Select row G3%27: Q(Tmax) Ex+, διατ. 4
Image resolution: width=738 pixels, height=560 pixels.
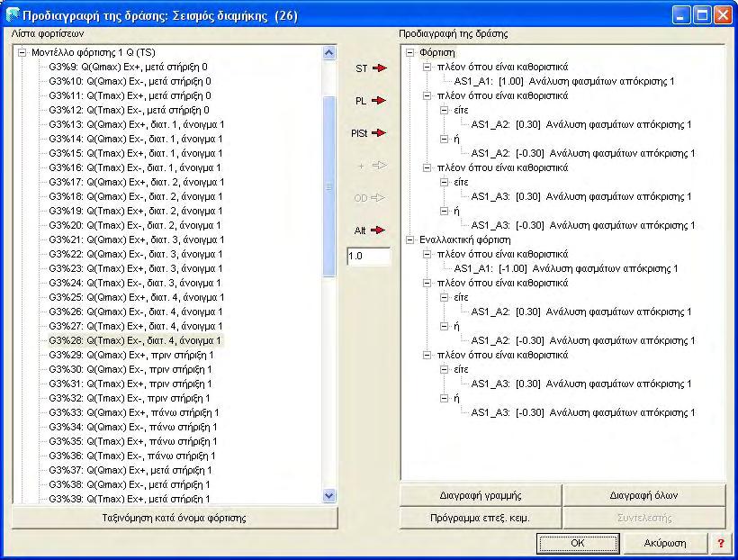click(136, 327)
